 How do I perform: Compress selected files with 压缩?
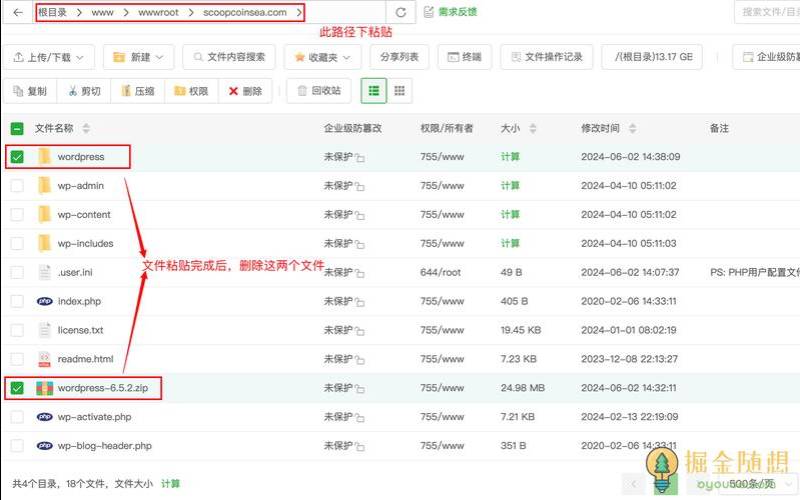(138, 91)
